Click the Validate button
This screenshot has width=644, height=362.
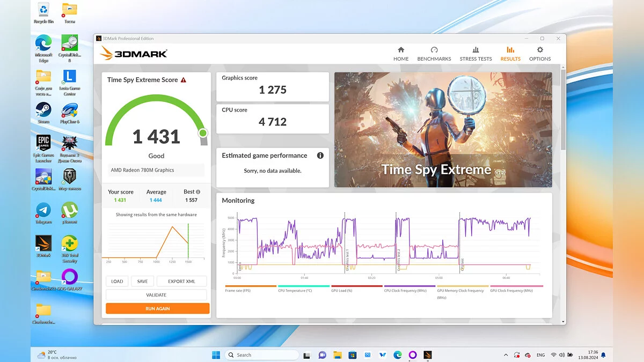point(156,295)
